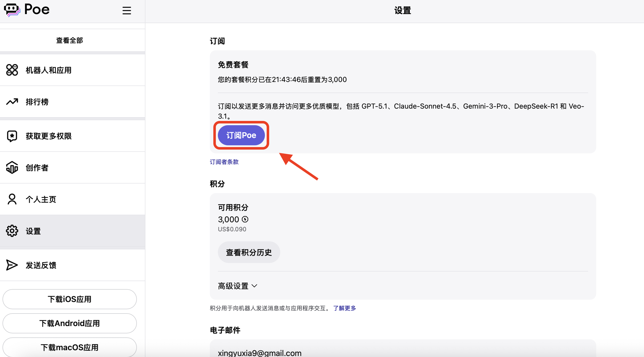
Task: Click the 下载iOS应用 button
Action: click(69, 299)
